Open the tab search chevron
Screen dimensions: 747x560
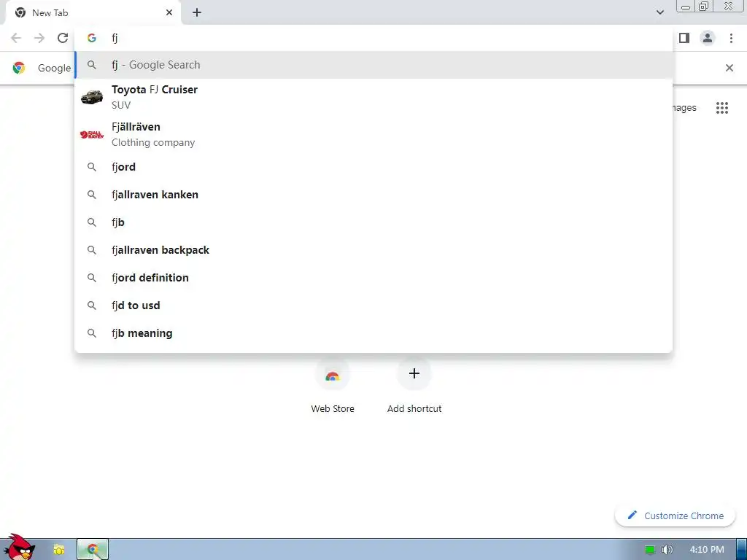tap(659, 12)
